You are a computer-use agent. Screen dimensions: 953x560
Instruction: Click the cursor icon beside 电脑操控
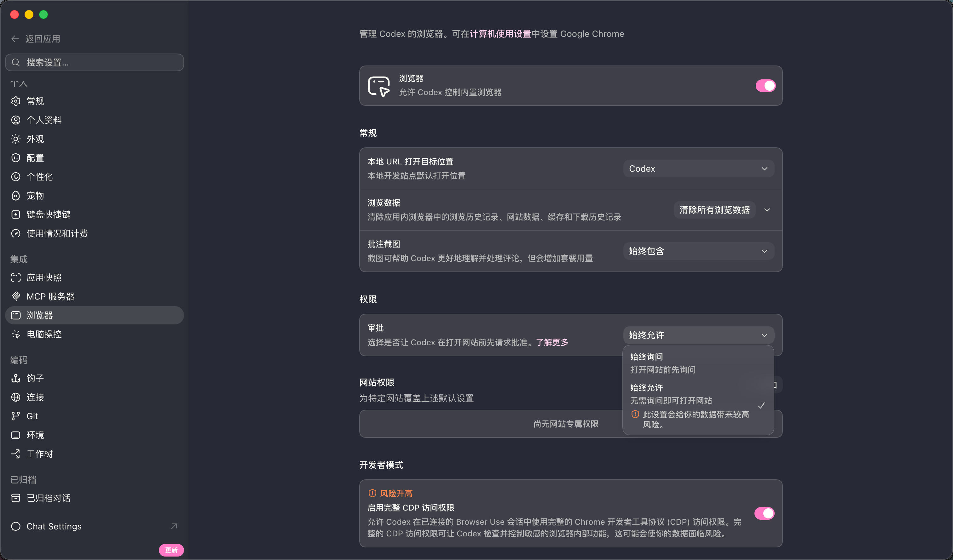[15, 334]
